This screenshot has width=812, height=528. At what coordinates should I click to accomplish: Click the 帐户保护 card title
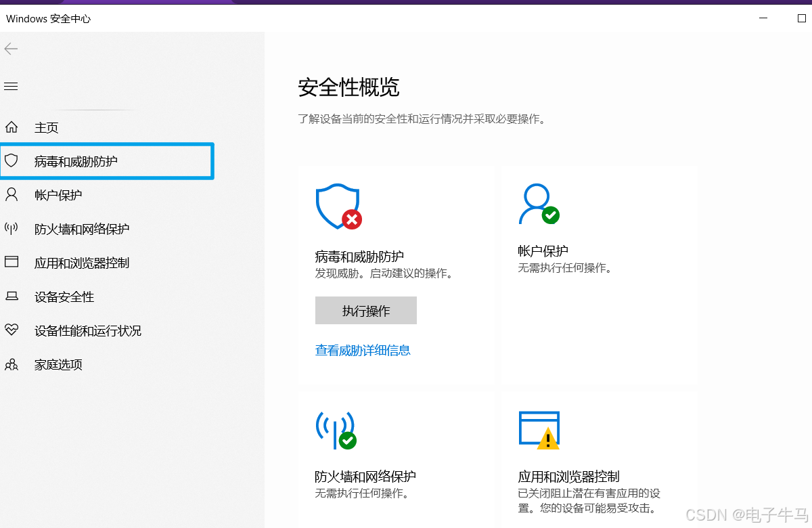(x=543, y=250)
